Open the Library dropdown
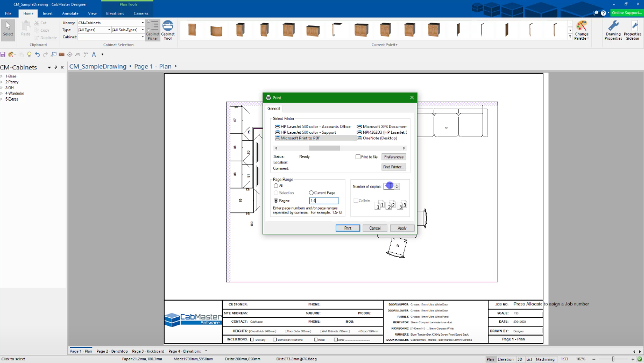The height and width of the screenshot is (363, 644). (x=143, y=23)
